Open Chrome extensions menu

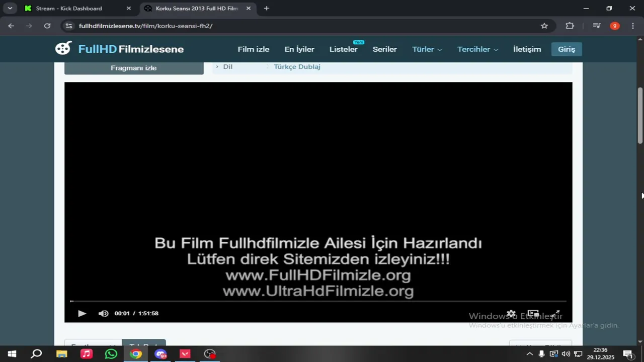pyautogui.click(x=570, y=26)
